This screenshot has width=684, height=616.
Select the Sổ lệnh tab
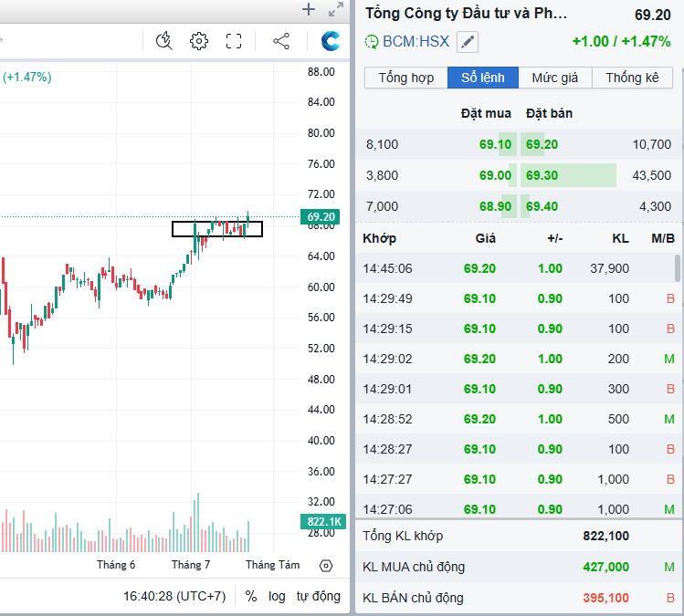click(482, 78)
